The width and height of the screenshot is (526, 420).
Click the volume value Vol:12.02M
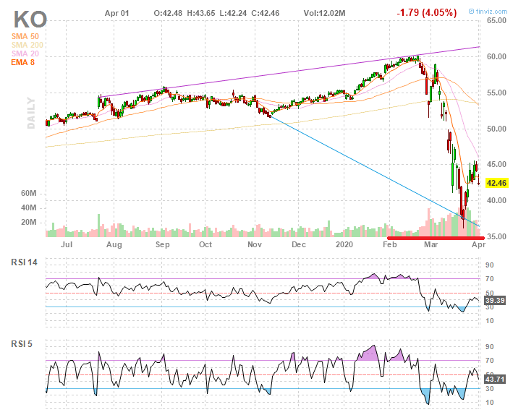coord(324,13)
